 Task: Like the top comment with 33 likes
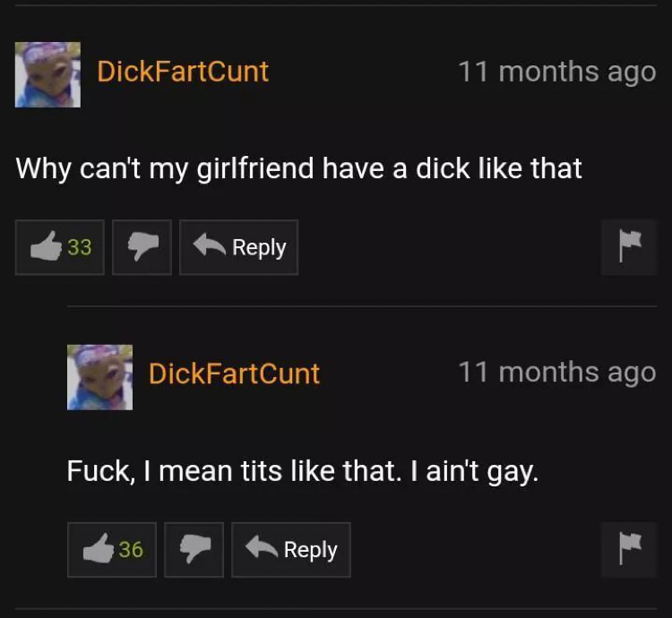(59, 247)
